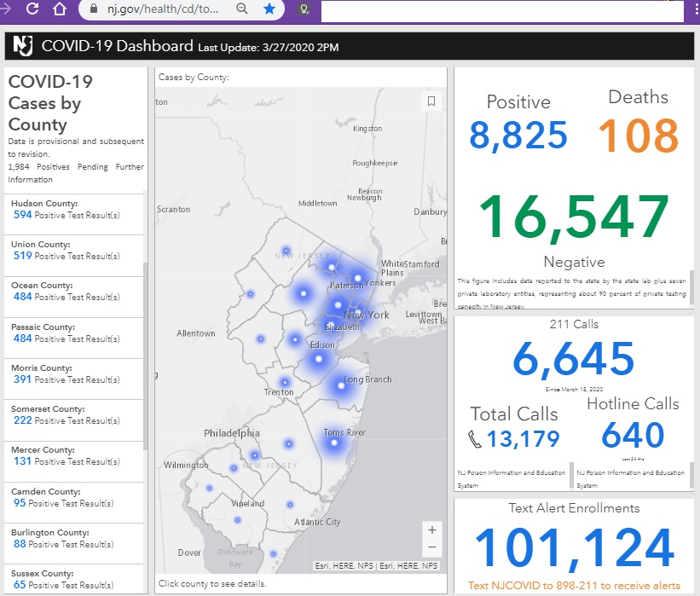This screenshot has width=700, height=596.
Task: Select Union County with 519 positives
Action: coord(74,255)
